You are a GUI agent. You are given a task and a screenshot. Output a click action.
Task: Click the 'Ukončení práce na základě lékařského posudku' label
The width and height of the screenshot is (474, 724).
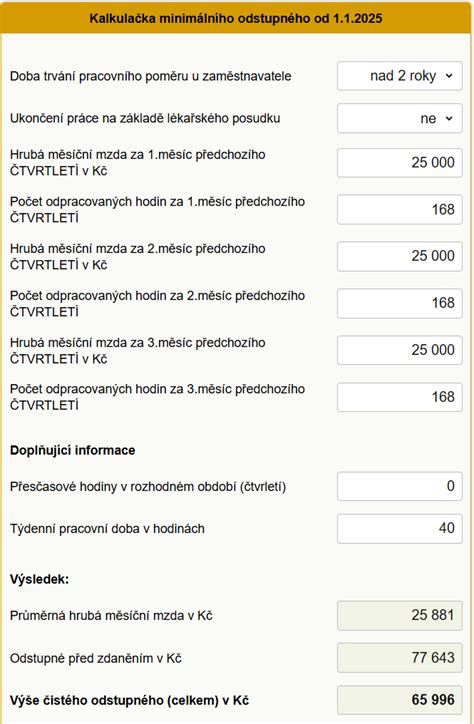(145, 118)
